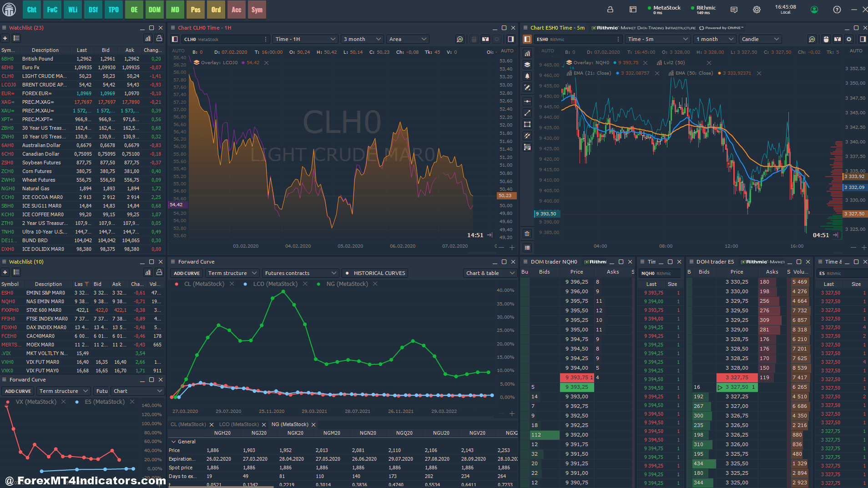Open the TPO module icon in top launcher bar
Screen dimensions: 868x488
(x=114, y=9)
